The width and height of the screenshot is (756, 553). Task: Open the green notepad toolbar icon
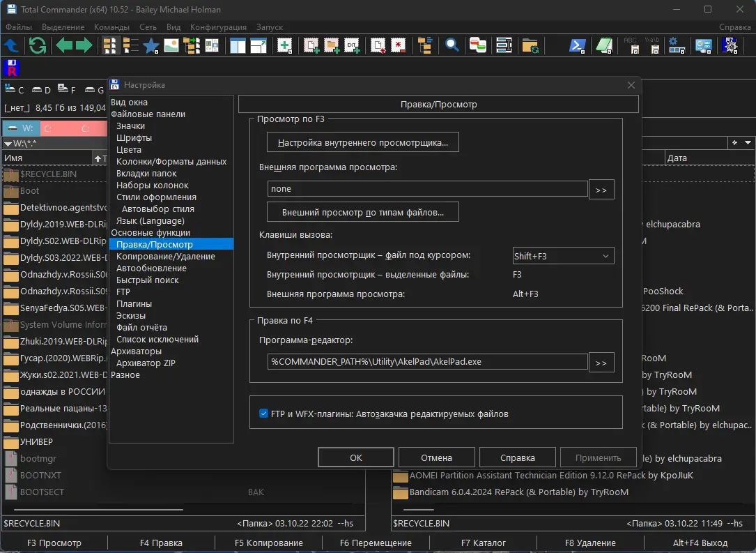click(x=603, y=46)
